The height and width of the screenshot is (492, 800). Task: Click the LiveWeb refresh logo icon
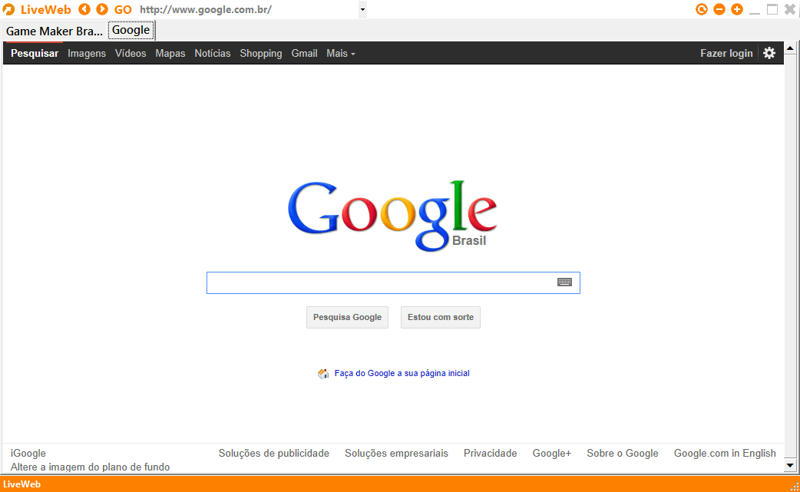tap(9, 9)
